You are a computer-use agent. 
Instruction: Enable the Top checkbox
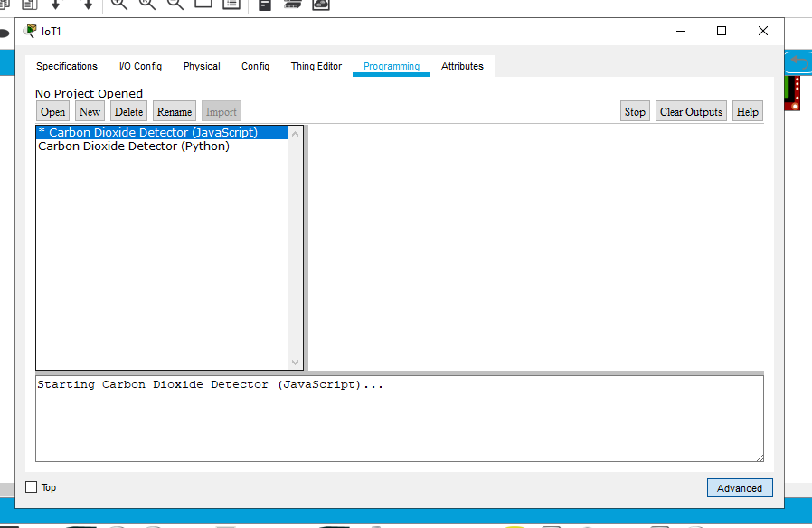(x=32, y=487)
